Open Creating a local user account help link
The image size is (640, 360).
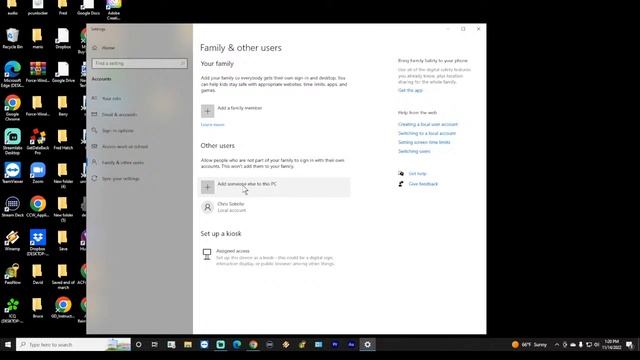428,124
